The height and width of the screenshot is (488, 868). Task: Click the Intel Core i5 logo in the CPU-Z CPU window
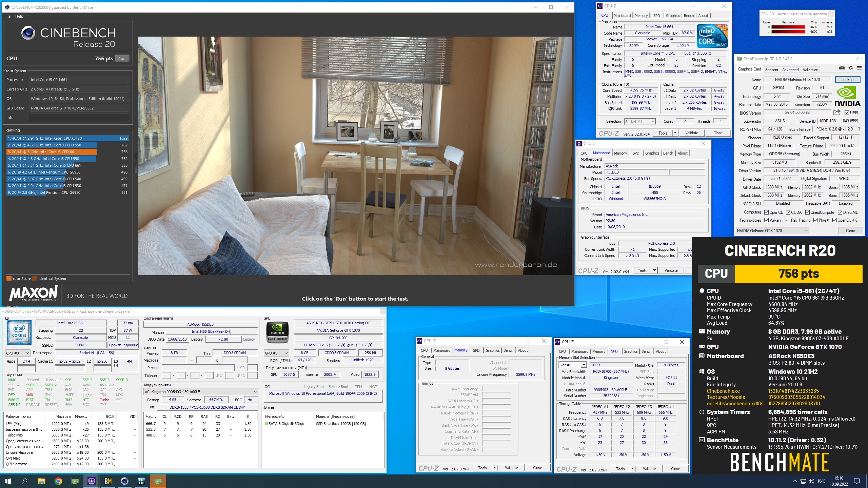click(712, 36)
